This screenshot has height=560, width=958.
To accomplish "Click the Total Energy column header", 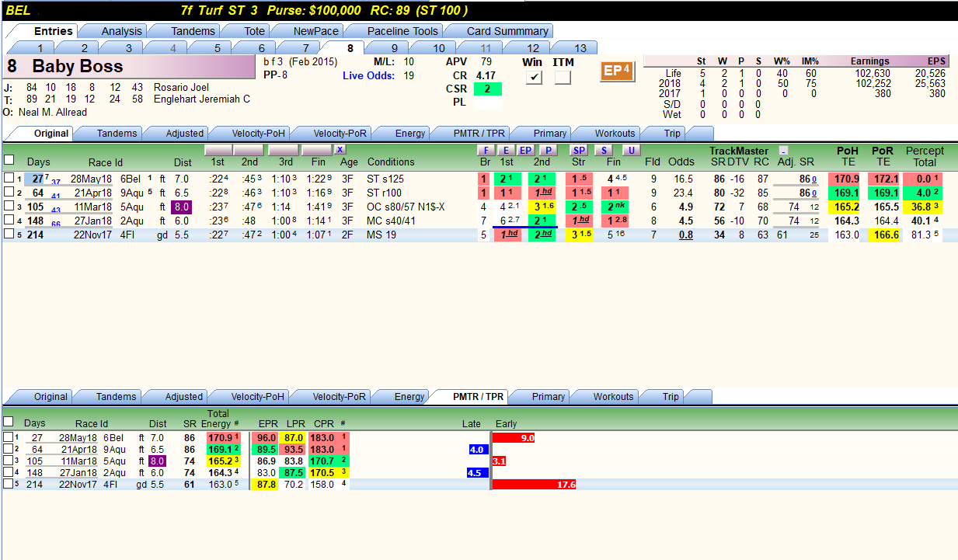I will [x=218, y=419].
